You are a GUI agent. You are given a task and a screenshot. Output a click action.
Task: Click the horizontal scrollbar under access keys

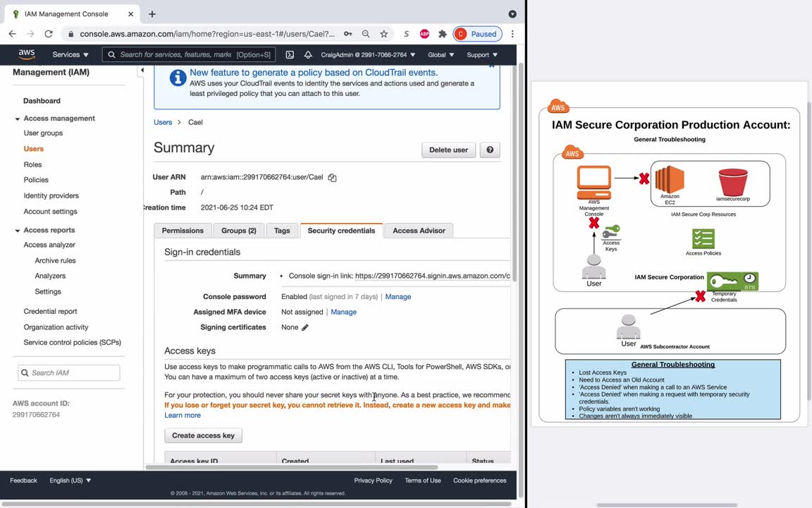click(x=292, y=467)
